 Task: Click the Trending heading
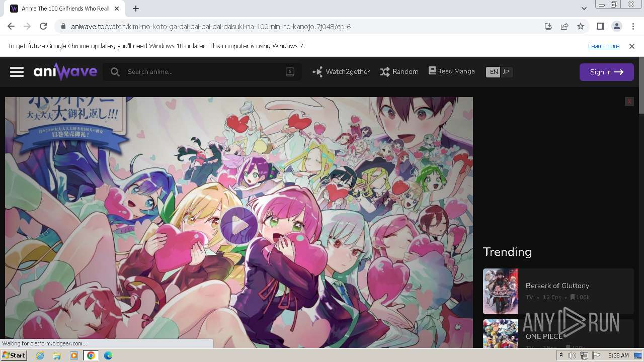coord(507,252)
